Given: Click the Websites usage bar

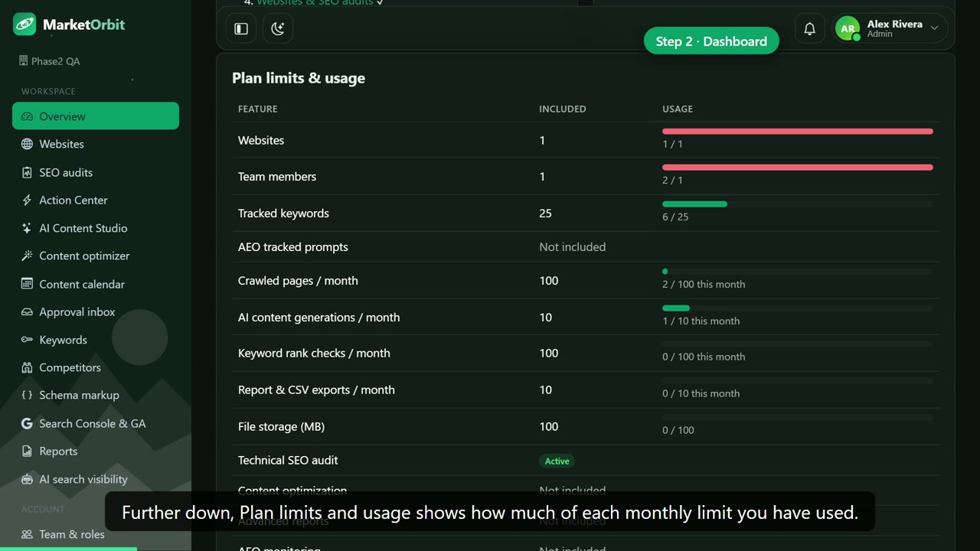Looking at the screenshot, I should 798,132.
